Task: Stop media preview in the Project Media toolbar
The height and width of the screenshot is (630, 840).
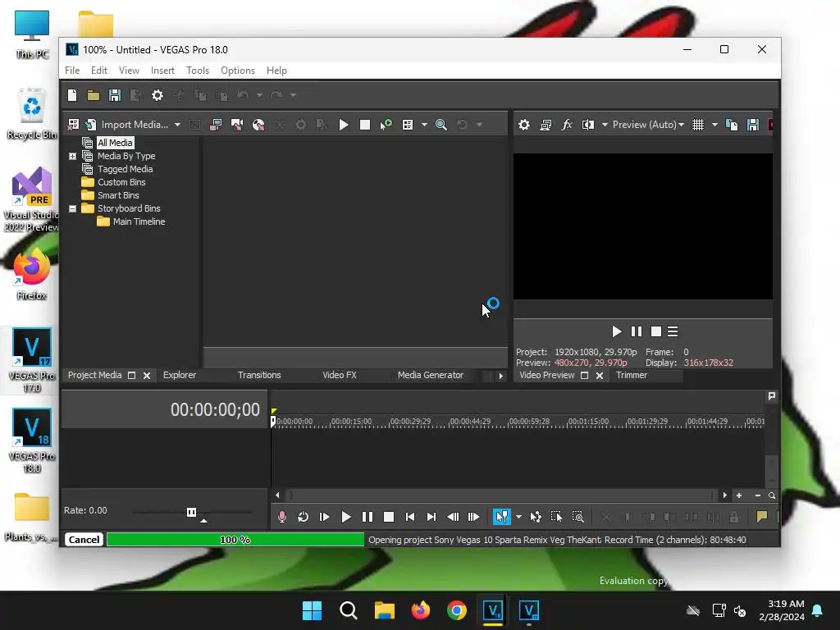Action: click(365, 125)
